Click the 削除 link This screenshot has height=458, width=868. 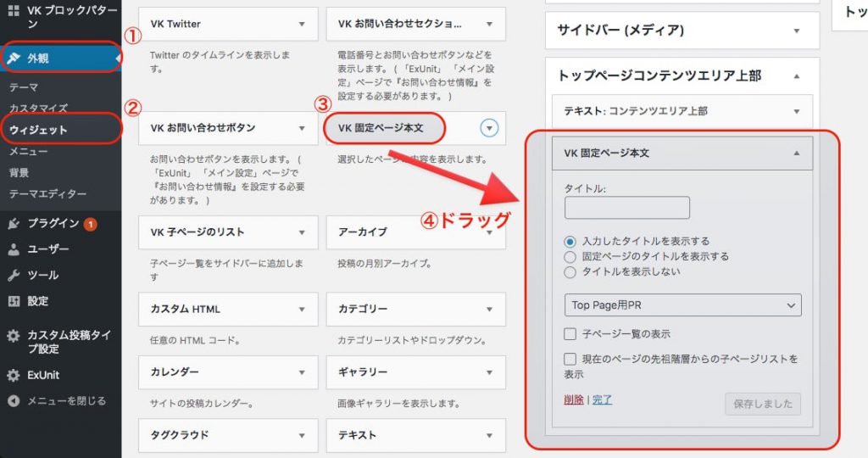coord(574,399)
